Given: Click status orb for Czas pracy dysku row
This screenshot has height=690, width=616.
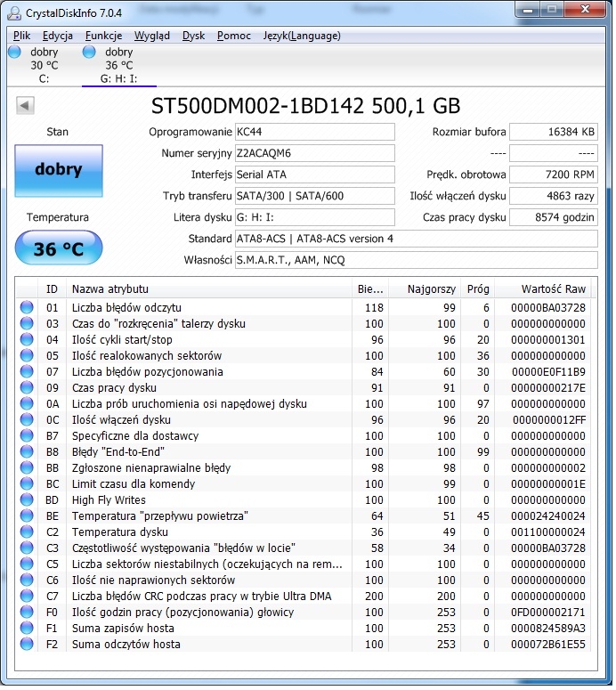Looking at the screenshot, I should [x=27, y=387].
